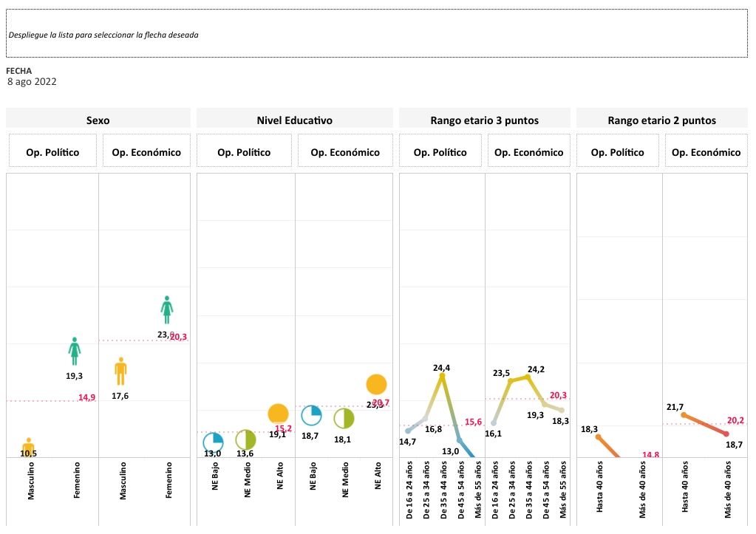Select the green female icon valued 19,3
The image size is (756, 534).
(75, 351)
